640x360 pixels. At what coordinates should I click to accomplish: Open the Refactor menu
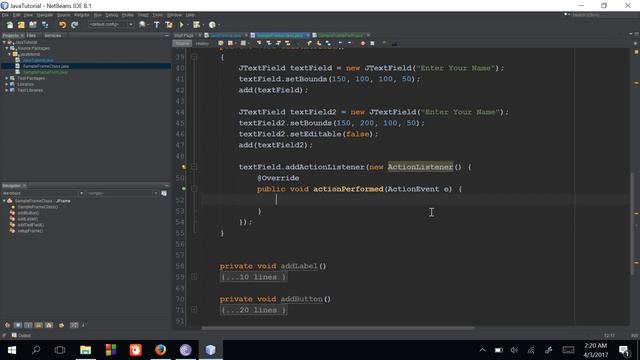click(82, 15)
